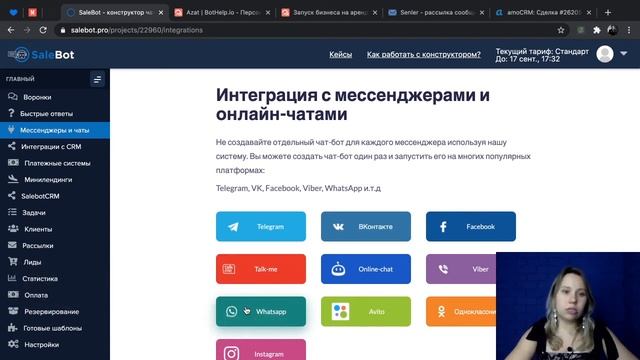Screen dimensions: 640x360
Task: Open Рассылки in the sidebar
Action: coord(55,246)
